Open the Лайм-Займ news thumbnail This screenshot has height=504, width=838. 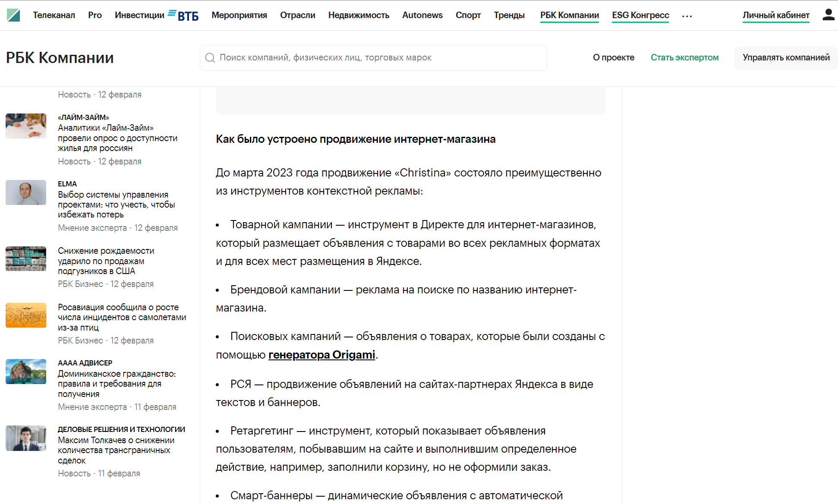click(x=26, y=126)
